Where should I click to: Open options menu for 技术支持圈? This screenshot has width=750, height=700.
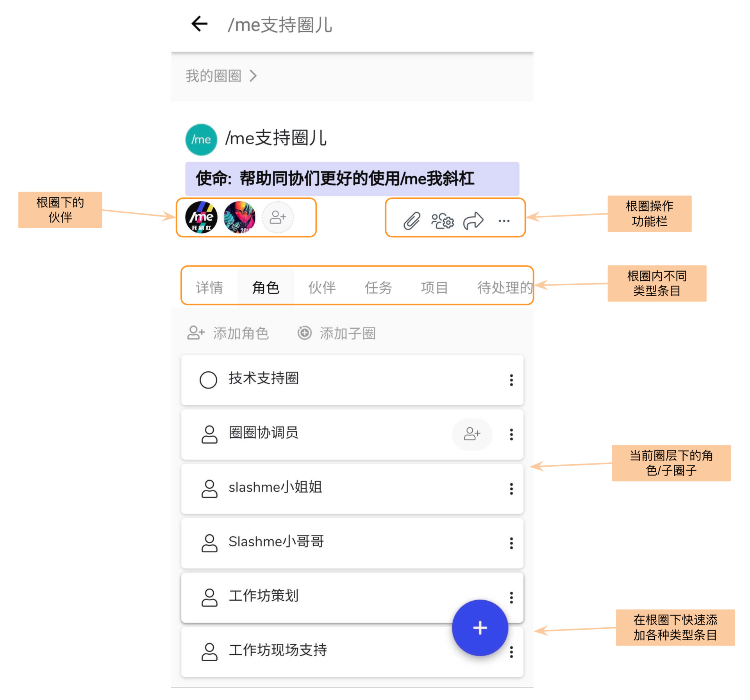[511, 380]
